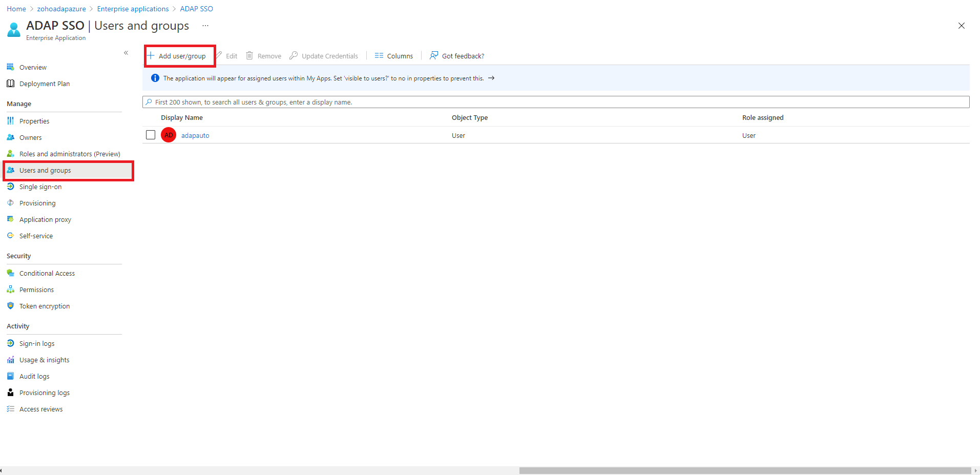Click the Sign-in logs icon
This screenshot has width=980, height=475.
pyautogui.click(x=10, y=343)
